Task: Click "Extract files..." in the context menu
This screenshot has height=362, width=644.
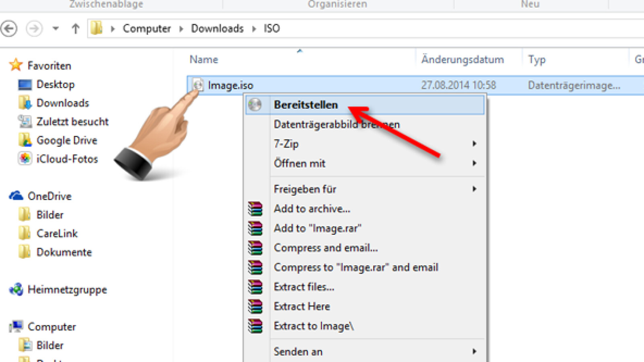Action: (304, 286)
